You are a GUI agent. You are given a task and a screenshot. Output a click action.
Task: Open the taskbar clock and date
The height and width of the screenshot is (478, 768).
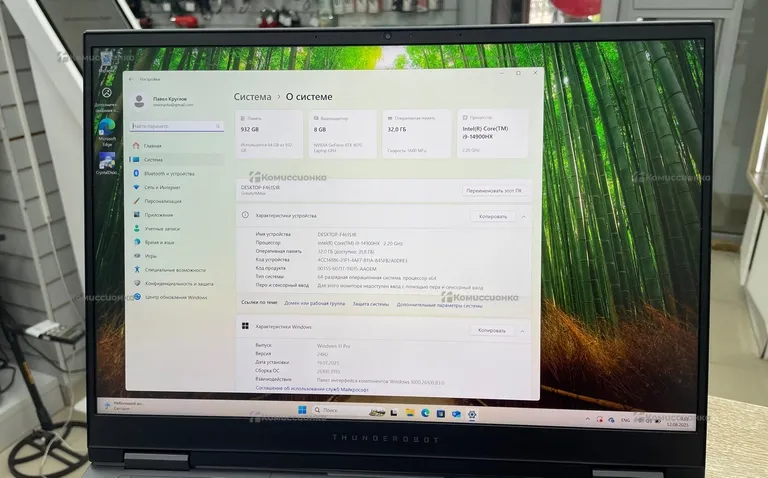[x=678, y=422]
